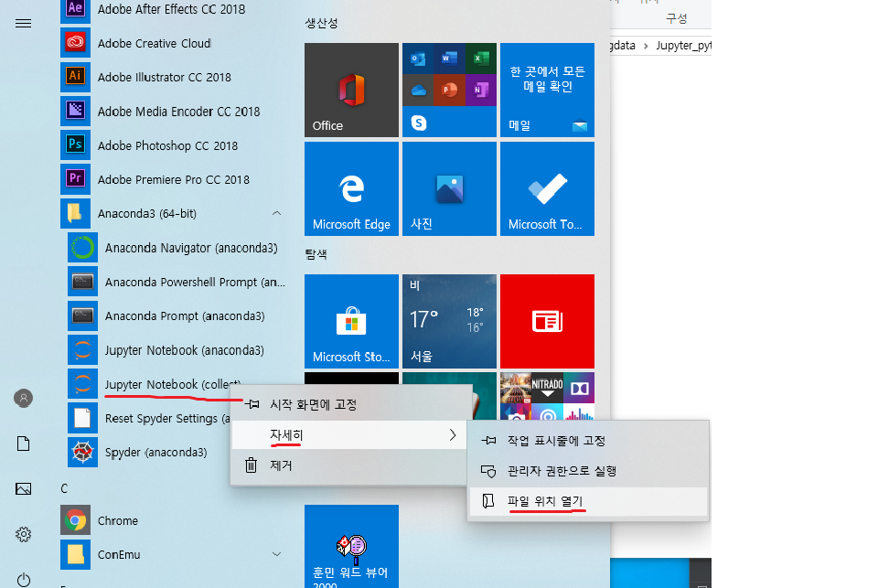The image size is (878, 588).
Task: Click the 생산성 group heading
Action: click(321, 23)
